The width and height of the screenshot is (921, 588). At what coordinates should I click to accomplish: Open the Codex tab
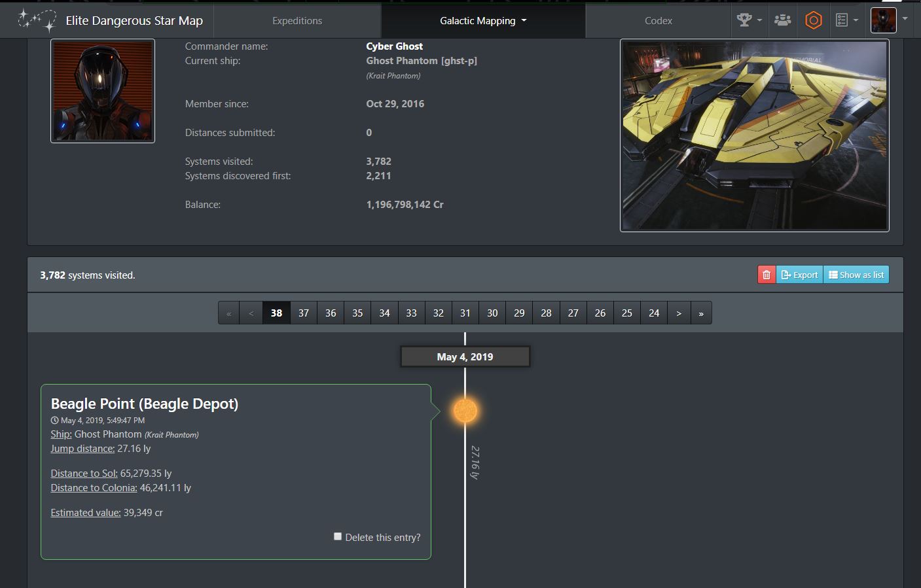point(658,21)
